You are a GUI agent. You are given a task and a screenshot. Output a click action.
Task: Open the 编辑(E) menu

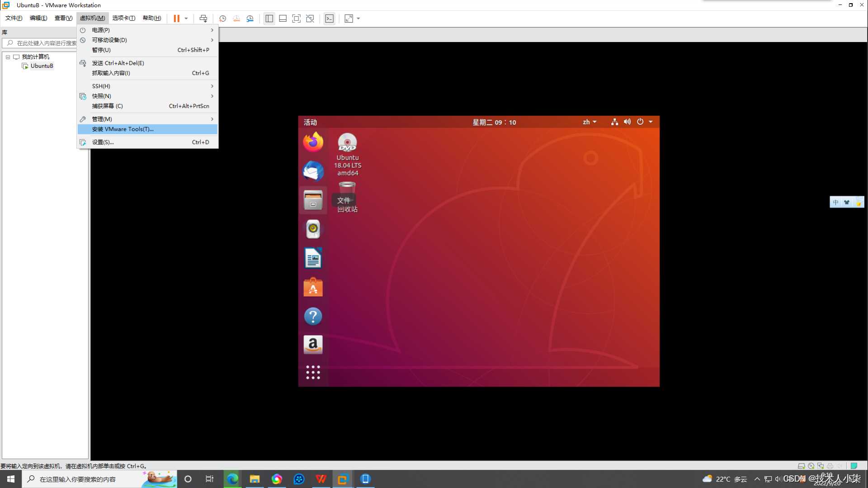pyautogui.click(x=38, y=18)
